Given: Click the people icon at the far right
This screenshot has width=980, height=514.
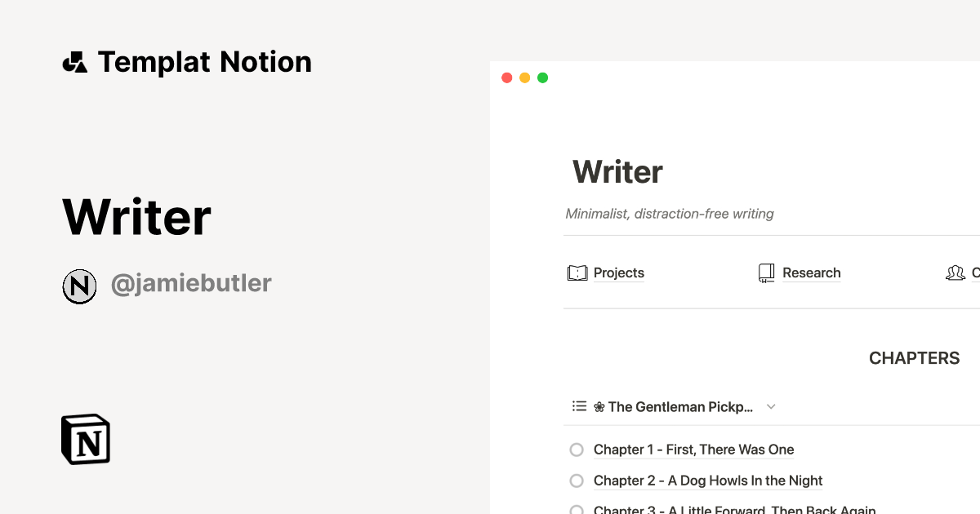Looking at the screenshot, I should point(955,273).
